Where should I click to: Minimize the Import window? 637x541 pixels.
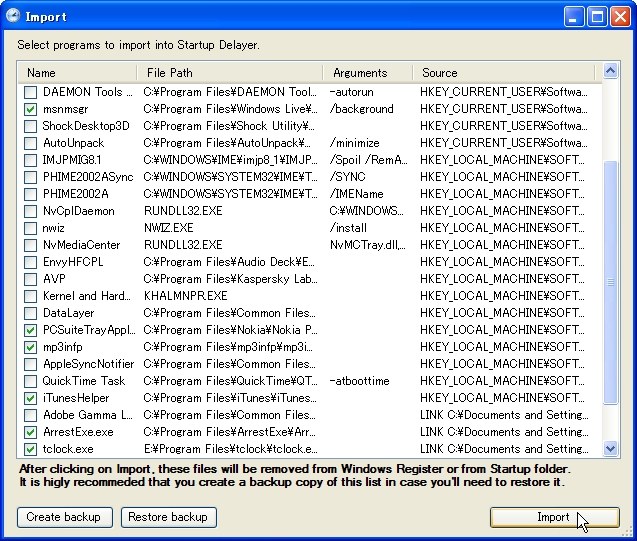(573, 17)
